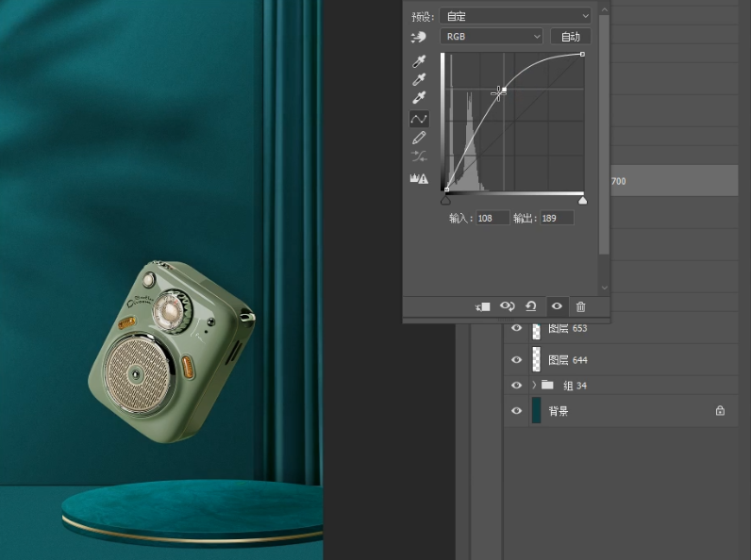Click the Properties panel vertical scrollbar thumb
Viewport: 751px width, 560px height.
click(x=604, y=135)
